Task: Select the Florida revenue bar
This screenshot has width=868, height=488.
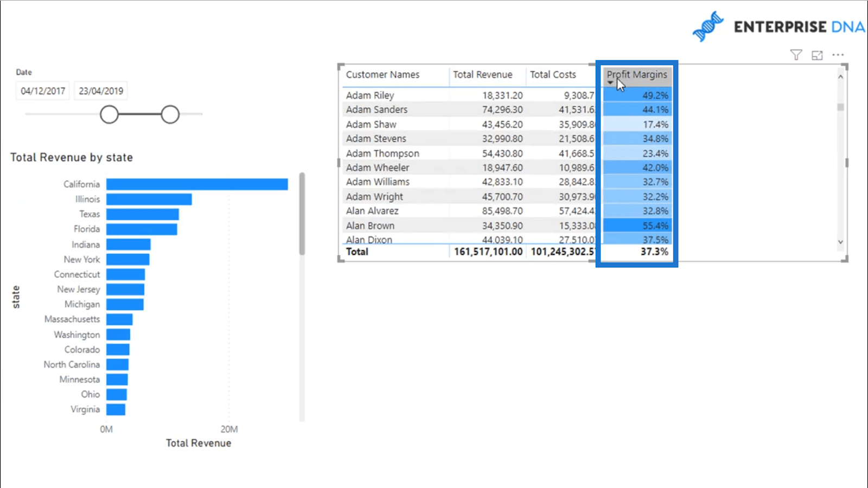Action: click(x=142, y=229)
